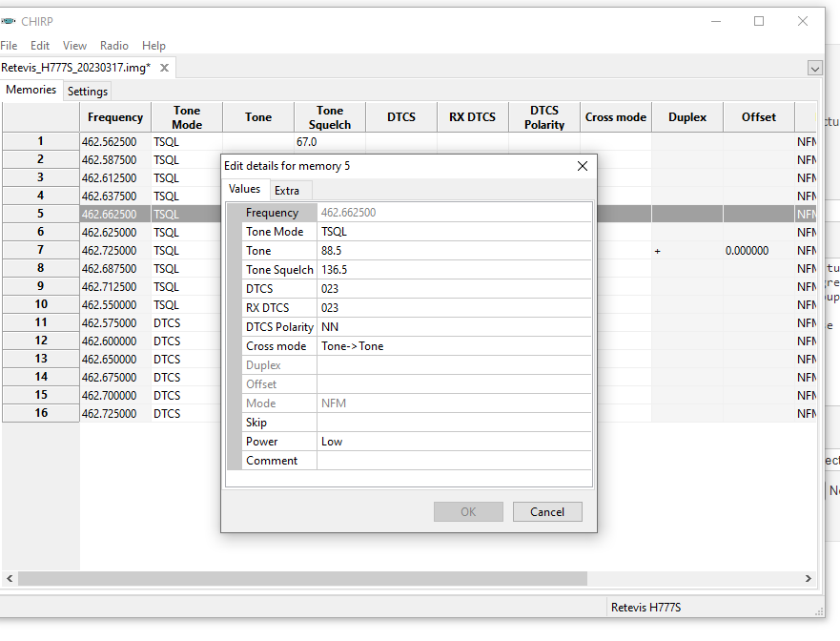The height and width of the screenshot is (641, 840).
Task: Open the Power Low value field
Action: click(454, 442)
